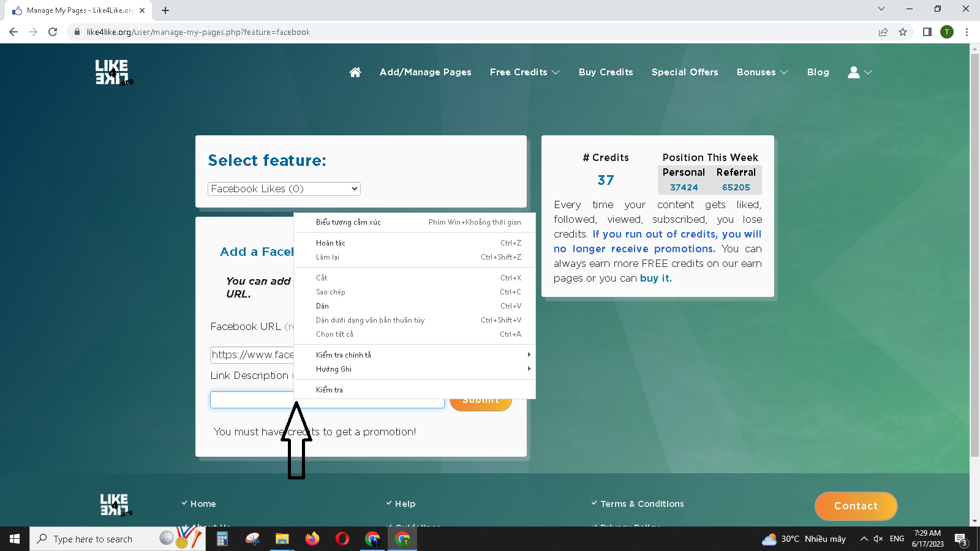Click the ENG language indicator

pyautogui.click(x=897, y=539)
